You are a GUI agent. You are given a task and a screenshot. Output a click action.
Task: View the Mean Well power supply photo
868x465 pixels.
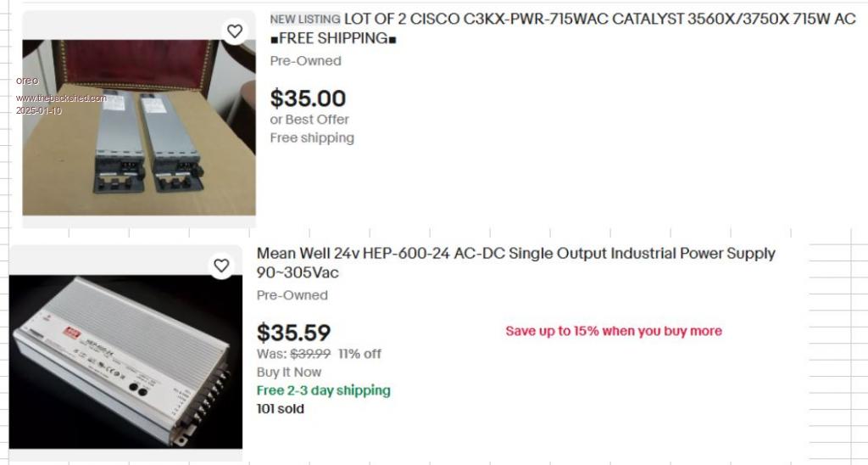pos(125,361)
